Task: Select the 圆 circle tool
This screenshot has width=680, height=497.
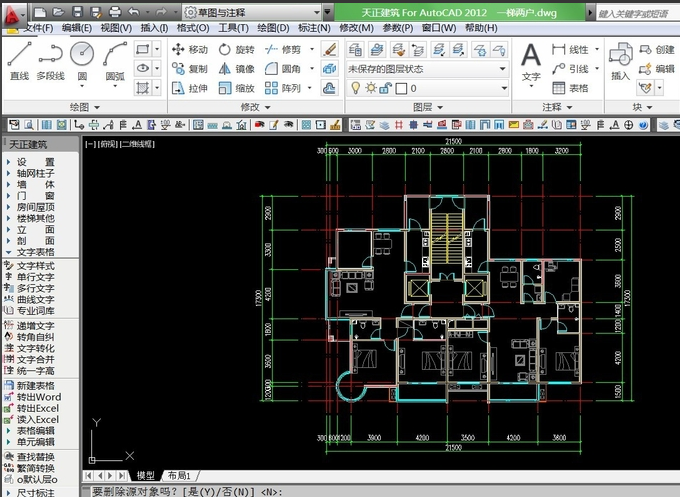Action: point(82,61)
